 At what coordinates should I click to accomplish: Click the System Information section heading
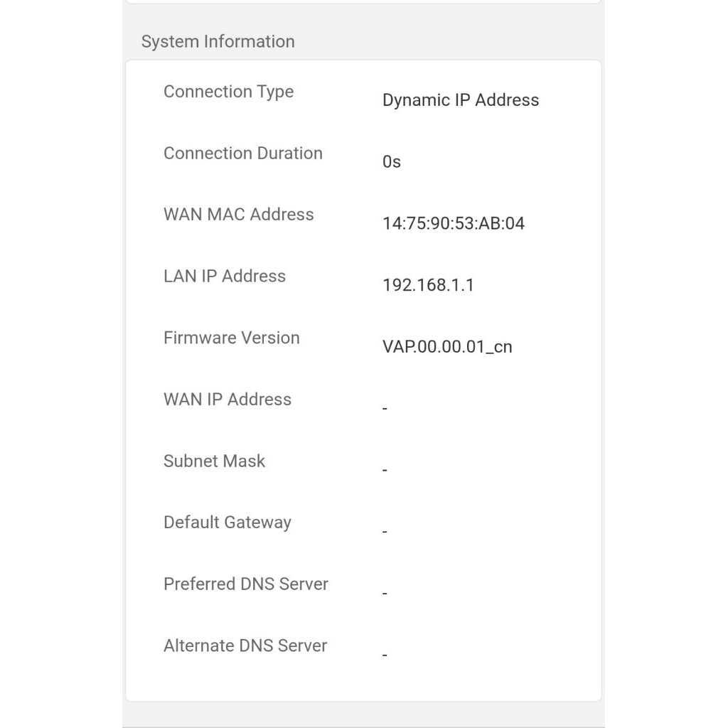218,41
